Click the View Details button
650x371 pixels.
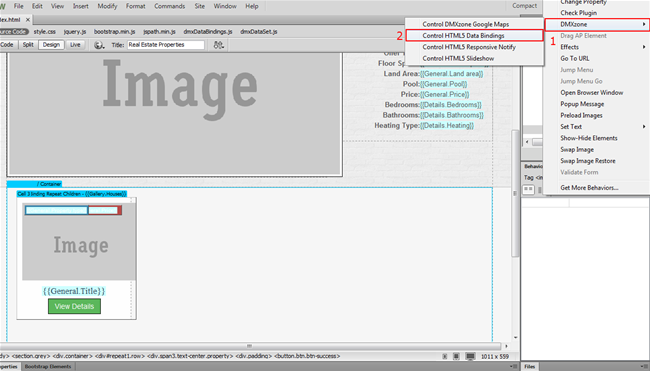pos(74,306)
